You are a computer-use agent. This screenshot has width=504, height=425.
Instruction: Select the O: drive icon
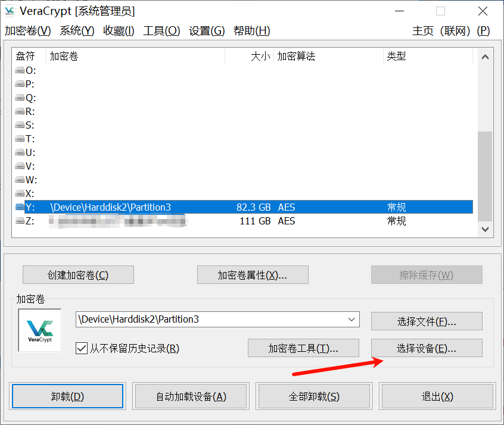(x=20, y=70)
